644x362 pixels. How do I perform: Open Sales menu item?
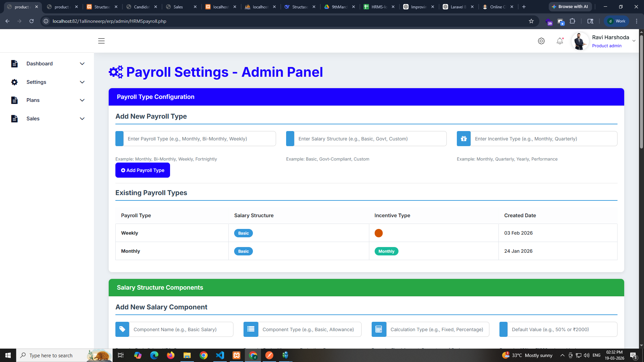[x=33, y=119]
